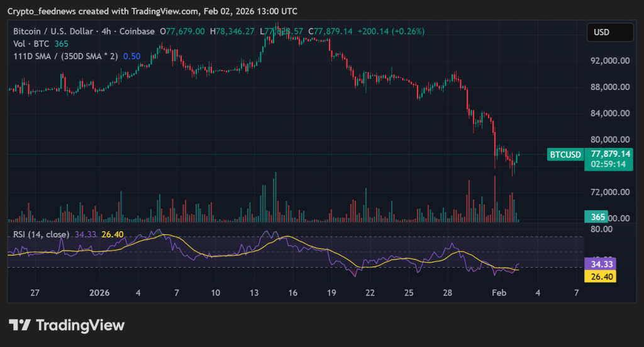Click the 10 date axis label
Screen dimensions: 644x347
point(216,293)
